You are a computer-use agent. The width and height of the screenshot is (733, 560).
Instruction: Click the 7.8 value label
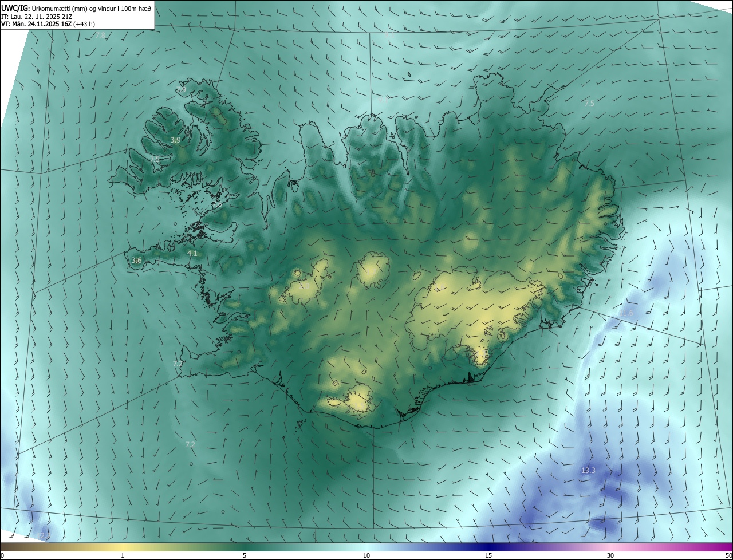(x=100, y=36)
